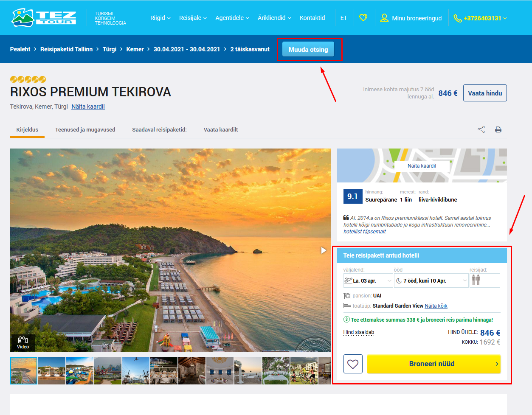
Task: Click the prepayment offer text 338 €
Action: [x=422, y=320]
